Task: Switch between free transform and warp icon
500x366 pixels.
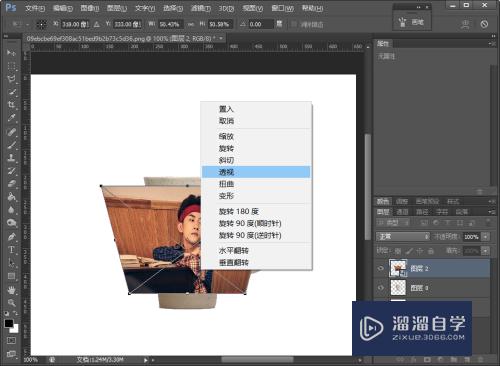Action: tap(465, 24)
